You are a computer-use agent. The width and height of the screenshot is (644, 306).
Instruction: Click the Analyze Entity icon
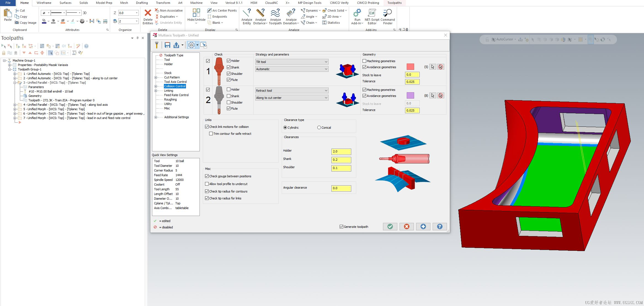246,16
